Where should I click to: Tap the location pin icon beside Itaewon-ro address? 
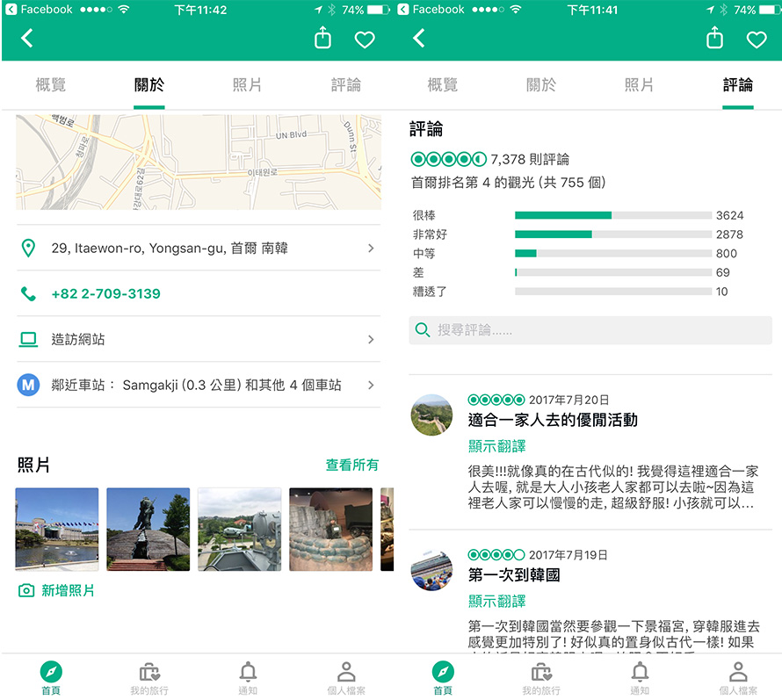coord(28,248)
